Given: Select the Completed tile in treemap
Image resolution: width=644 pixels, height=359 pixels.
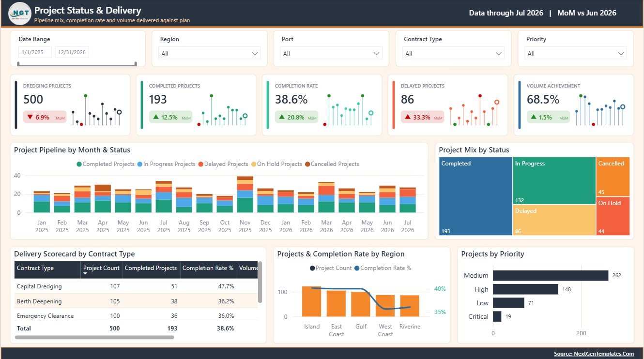Looking at the screenshot, I should 475,196.
